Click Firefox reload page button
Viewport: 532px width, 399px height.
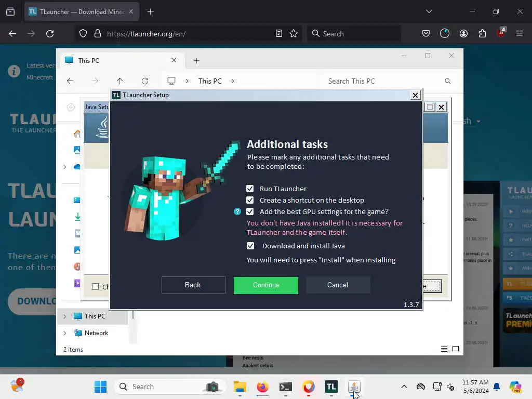point(50,34)
